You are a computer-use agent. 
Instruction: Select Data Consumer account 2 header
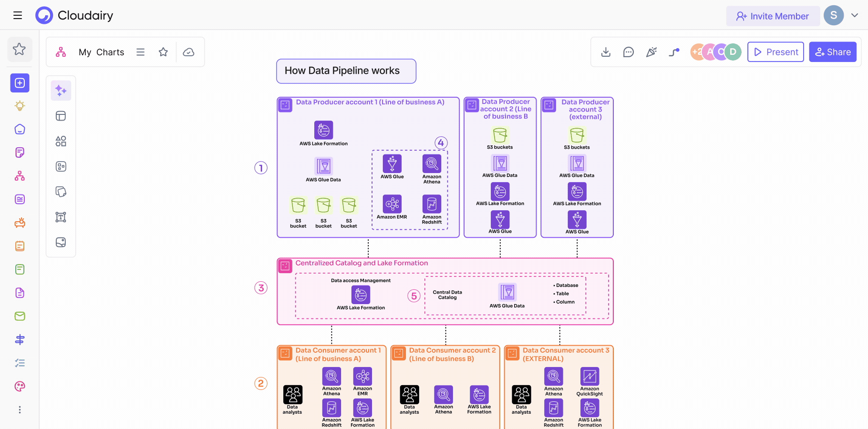point(452,355)
